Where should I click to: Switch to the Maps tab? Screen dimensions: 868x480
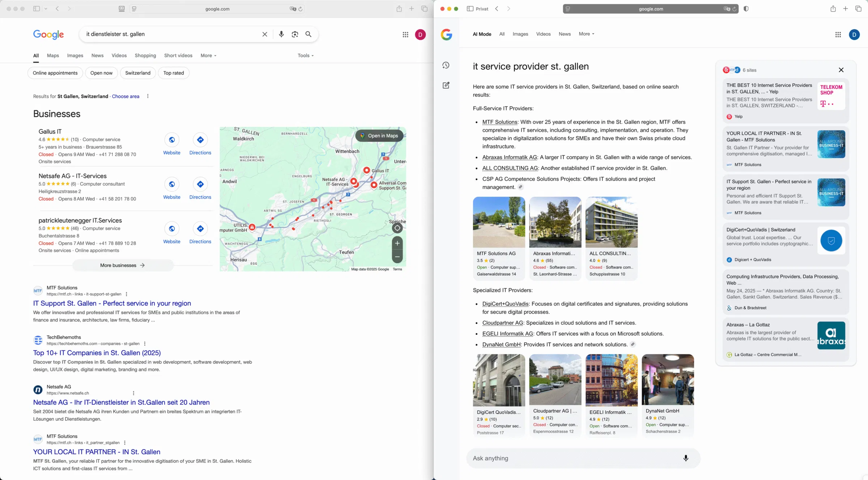[x=53, y=55]
